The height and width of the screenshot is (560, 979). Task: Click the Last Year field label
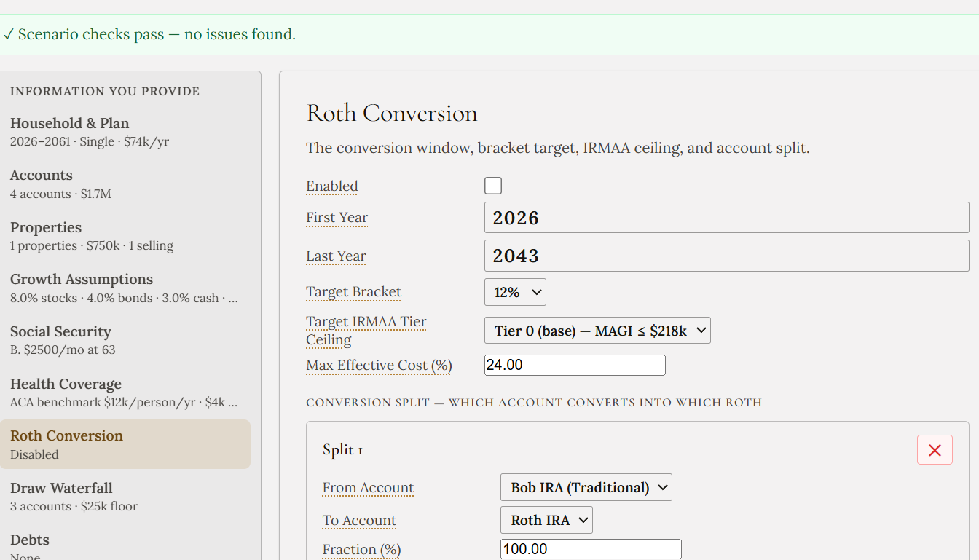(x=336, y=256)
